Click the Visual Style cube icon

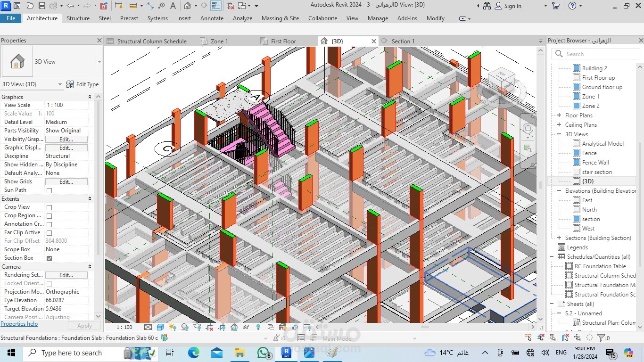click(x=160, y=327)
